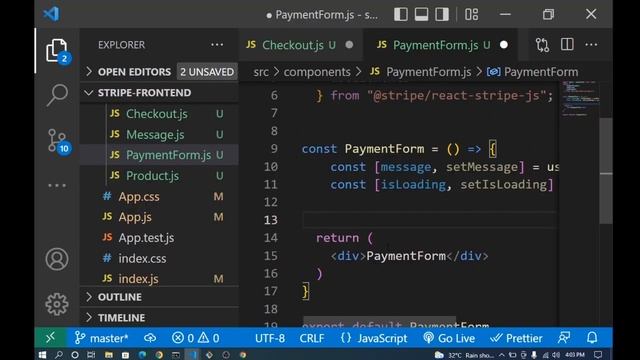Viewport: 640px width, 360px height.
Task: Click the 2 UNSAVED badge
Action: 207,72
